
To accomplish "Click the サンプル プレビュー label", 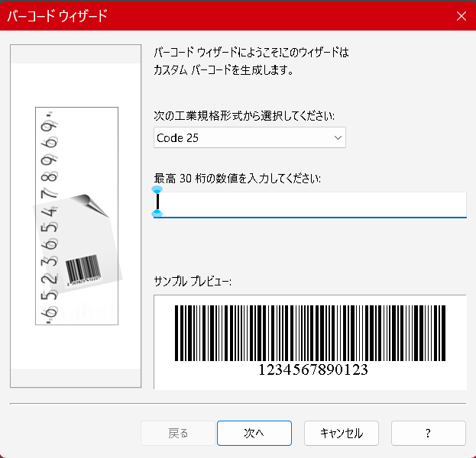I will click(193, 282).
